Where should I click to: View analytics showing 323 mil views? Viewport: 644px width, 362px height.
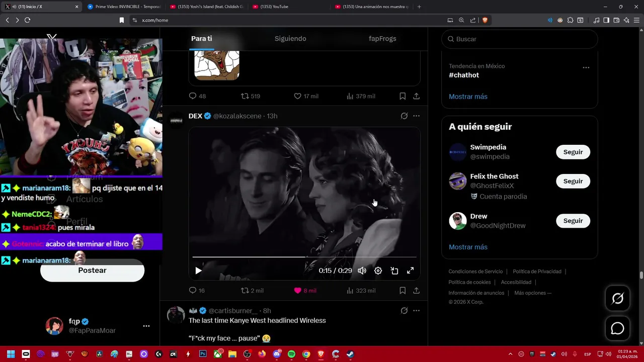361,291
